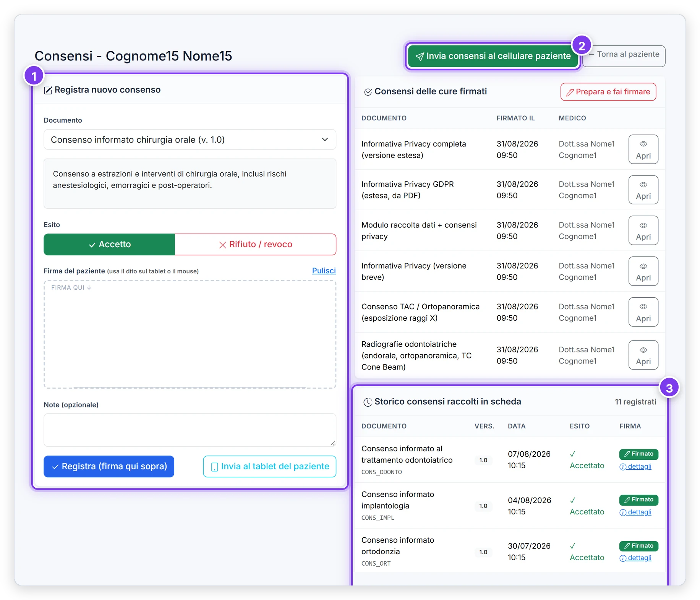Click the MEDICO column header
The height and width of the screenshot is (600, 700).
[572, 118]
